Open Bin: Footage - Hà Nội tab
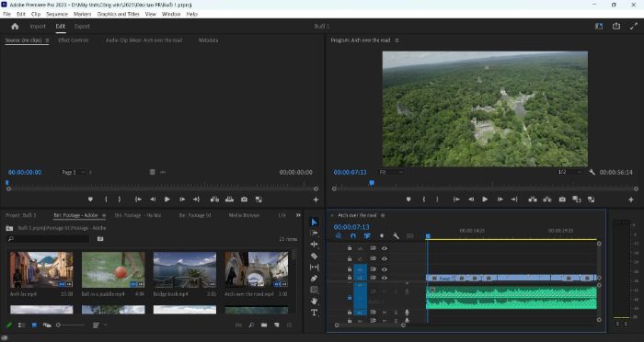644x342 pixels. coord(138,215)
